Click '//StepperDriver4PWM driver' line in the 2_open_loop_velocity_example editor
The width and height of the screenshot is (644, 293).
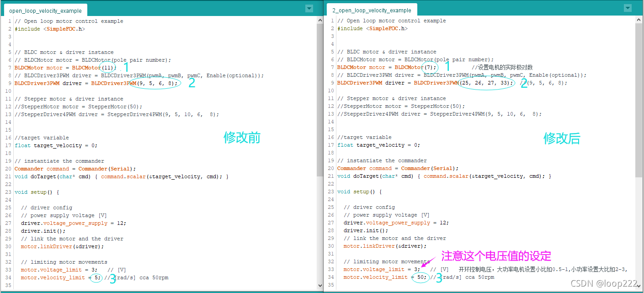439,114
